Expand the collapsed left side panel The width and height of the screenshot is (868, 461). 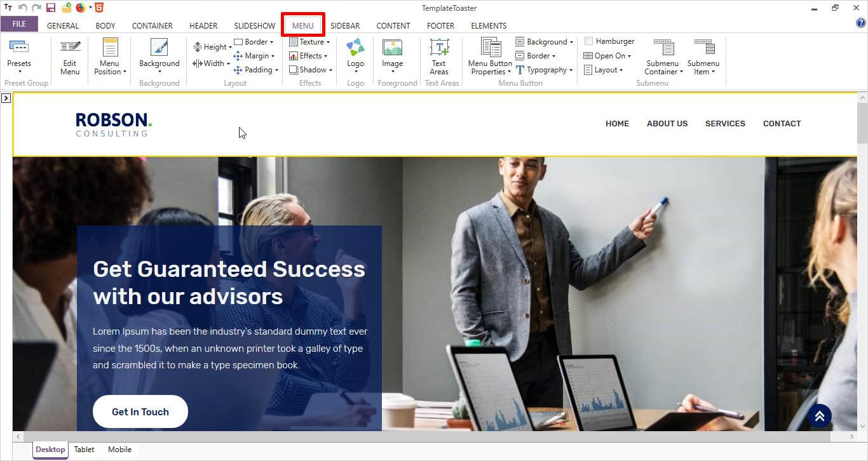point(6,98)
